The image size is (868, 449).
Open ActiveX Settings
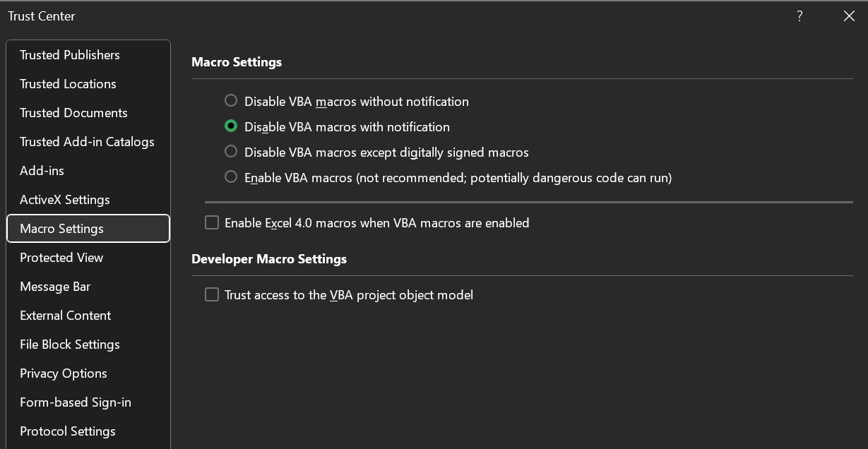(x=64, y=200)
